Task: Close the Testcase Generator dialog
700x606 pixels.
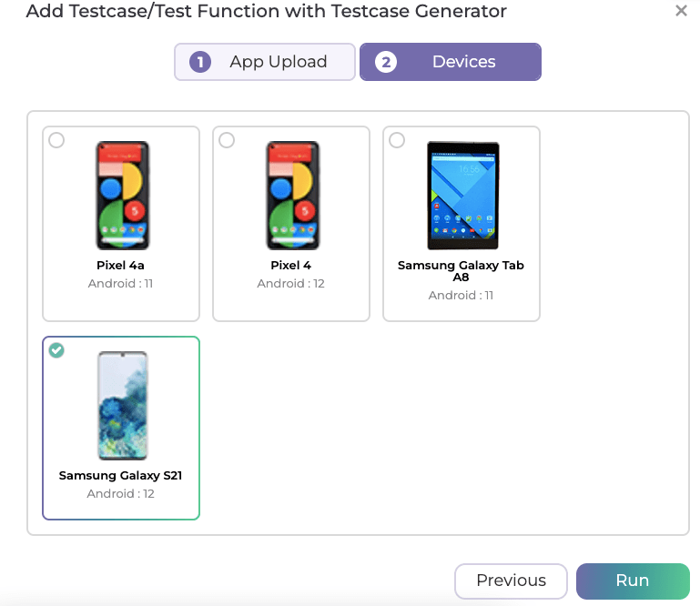Action: click(x=681, y=12)
